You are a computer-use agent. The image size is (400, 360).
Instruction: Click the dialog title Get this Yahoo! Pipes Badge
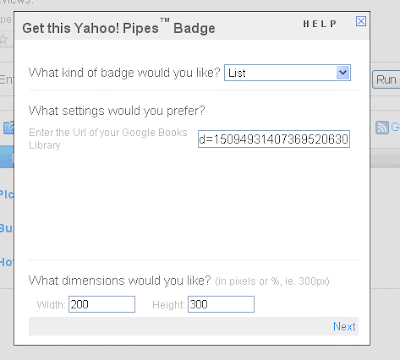(119, 28)
